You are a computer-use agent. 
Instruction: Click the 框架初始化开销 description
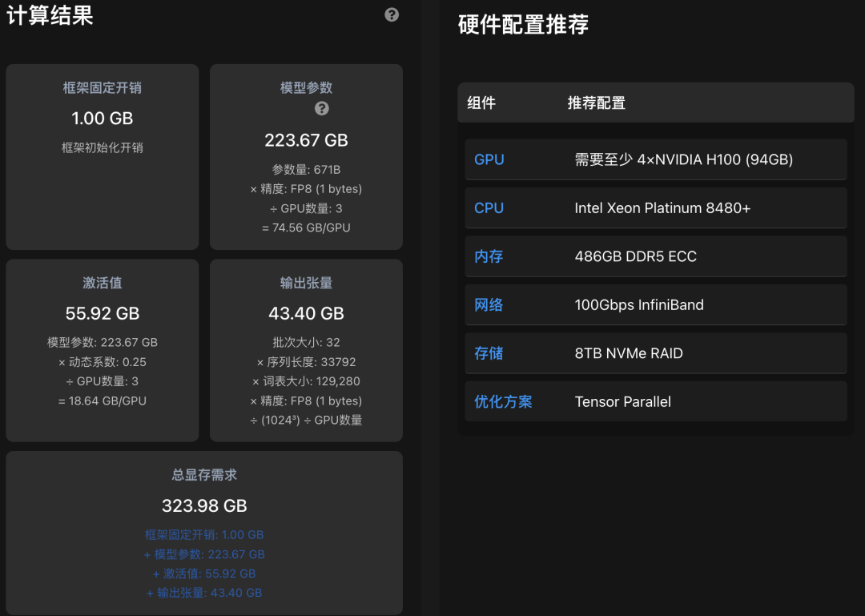point(102,147)
